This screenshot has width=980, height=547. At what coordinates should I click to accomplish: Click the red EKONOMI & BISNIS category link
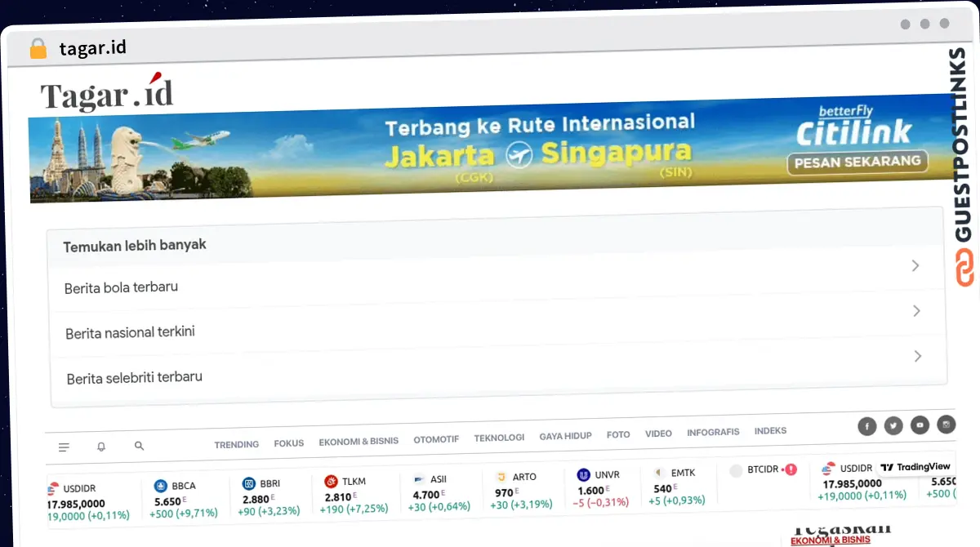pyautogui.click(x=831, y=540)
